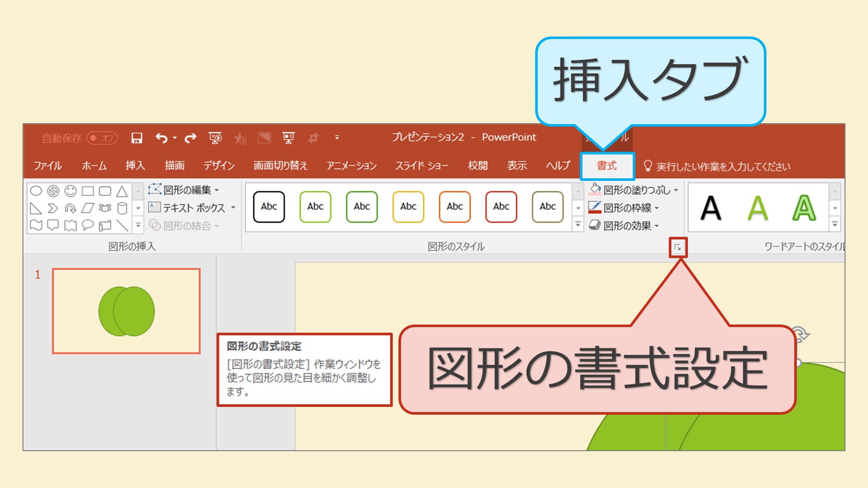Start slideshow from beginning icon
Viewport: 868px width, 488px height.
click(x=215, y=138)
